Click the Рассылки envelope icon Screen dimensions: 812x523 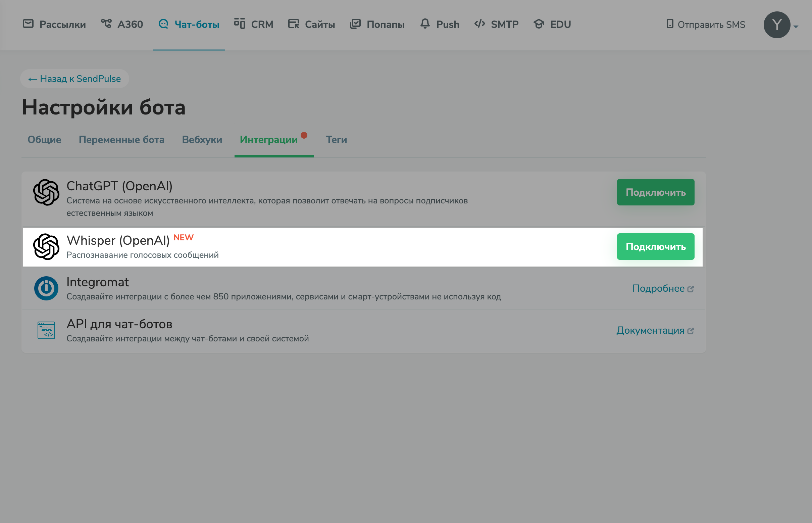tap(28, 24)
